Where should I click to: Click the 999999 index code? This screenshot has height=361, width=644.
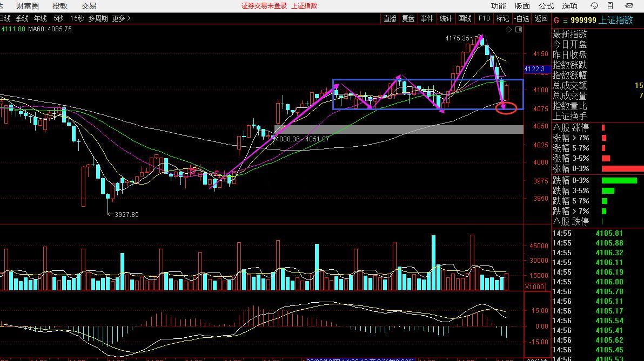click(x=583, y=20)
